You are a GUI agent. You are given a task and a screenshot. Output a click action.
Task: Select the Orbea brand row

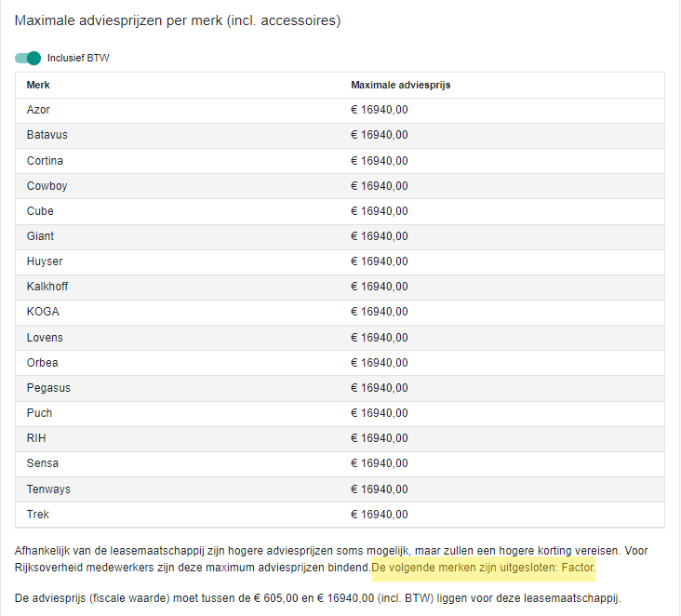click(x=340, y=363)
